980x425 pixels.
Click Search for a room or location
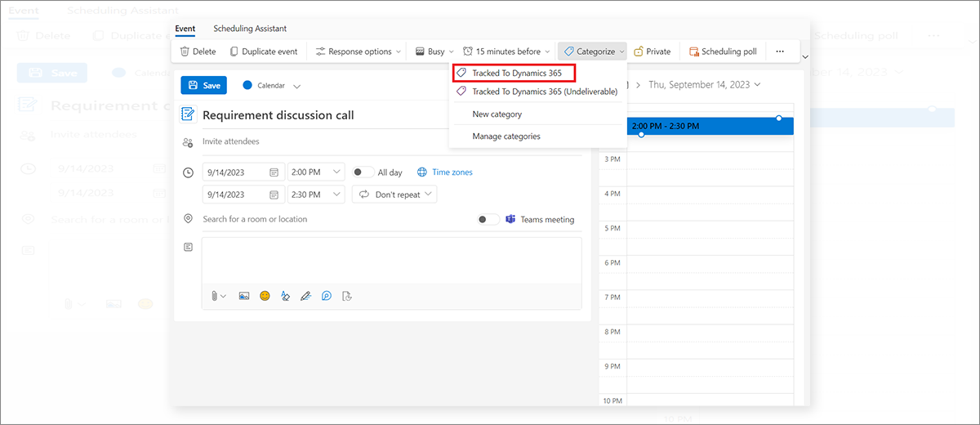[255, 219]
